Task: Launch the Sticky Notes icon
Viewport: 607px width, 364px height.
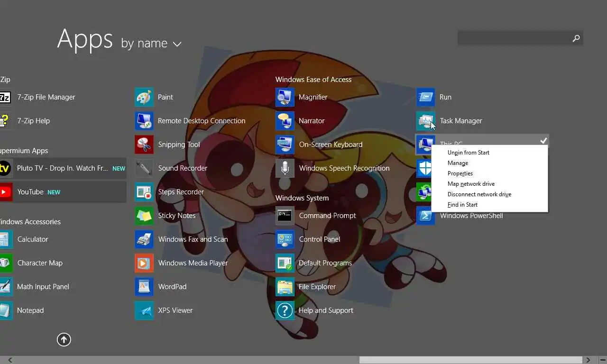Action: pyautogui.click(x=144, y=216)
